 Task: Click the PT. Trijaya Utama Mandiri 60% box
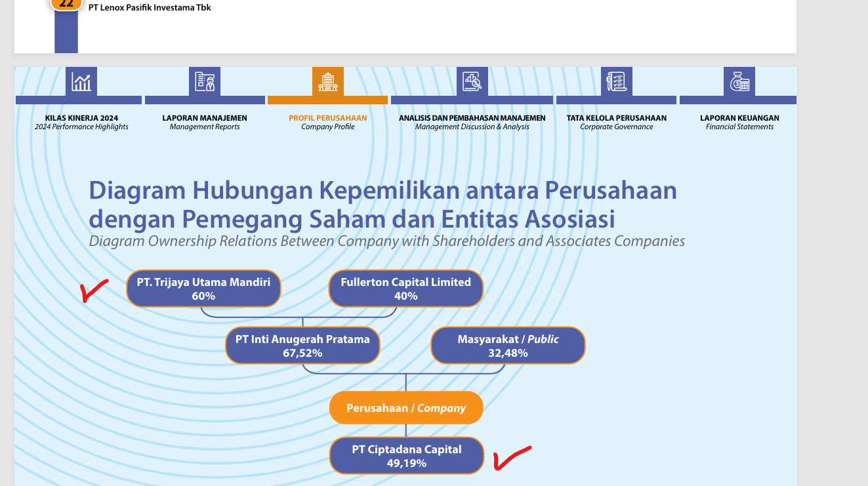pyautogui.click(x=203, y=289)
